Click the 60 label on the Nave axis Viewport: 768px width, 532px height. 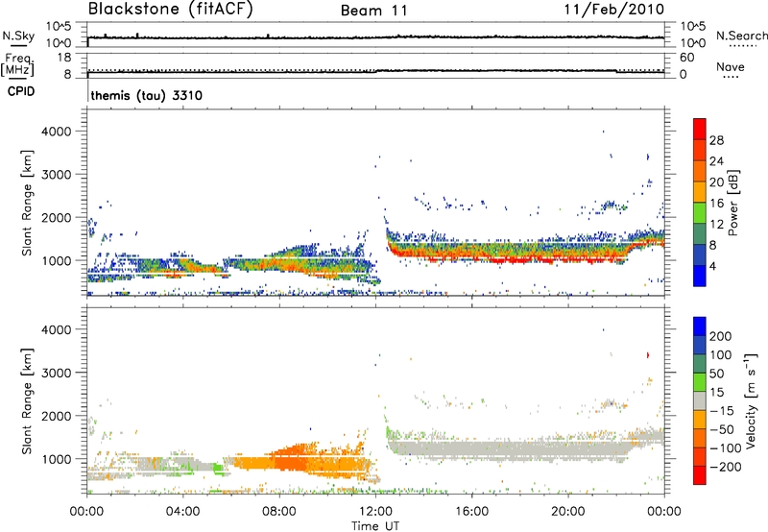[x=686, y=58]
